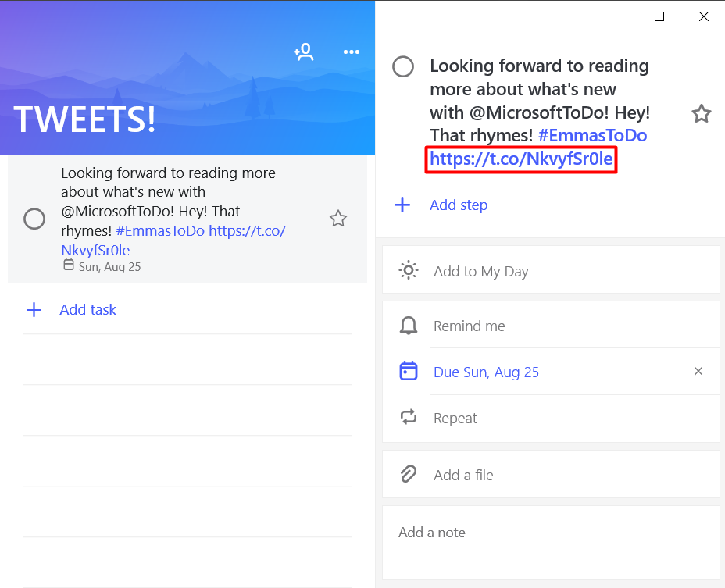The width and height of the screenshot is (725, 588).
Task: Open the https://t.co/NkvyfSr0le link in details
Action: coord(521,159)
